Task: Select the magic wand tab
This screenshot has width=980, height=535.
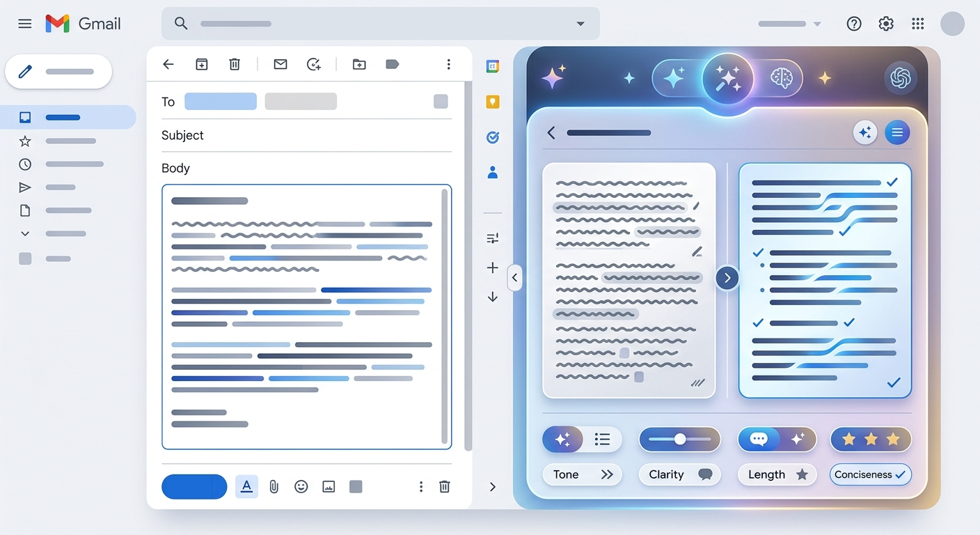Action: pos(728,79)
